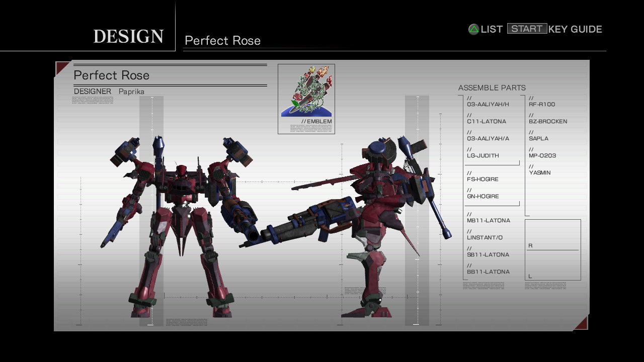Viewport: 644px width, 362px height.
Task: Select the LG-JUDITH legs part
Action: click(483, 155)
